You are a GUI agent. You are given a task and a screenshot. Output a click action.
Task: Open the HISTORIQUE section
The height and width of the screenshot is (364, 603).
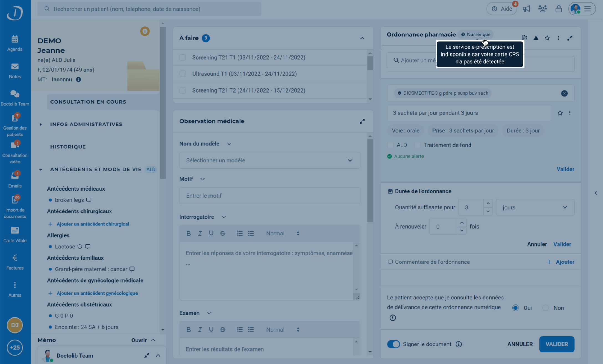click(68, 147)
